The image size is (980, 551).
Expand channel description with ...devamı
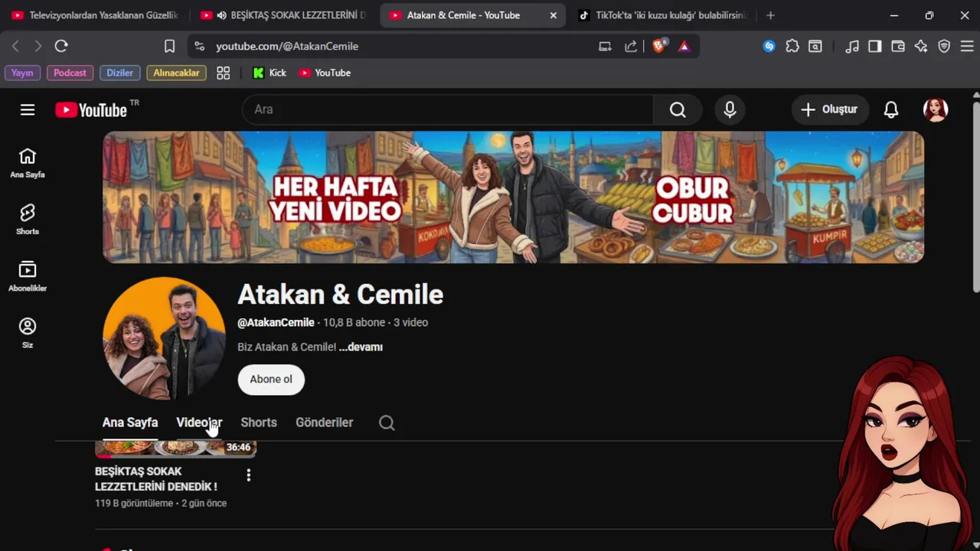pos(361,347)
